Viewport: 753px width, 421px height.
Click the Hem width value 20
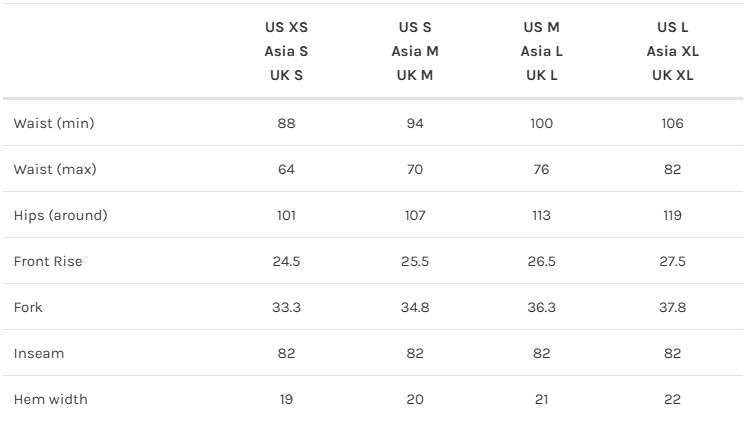pos(415,399)
